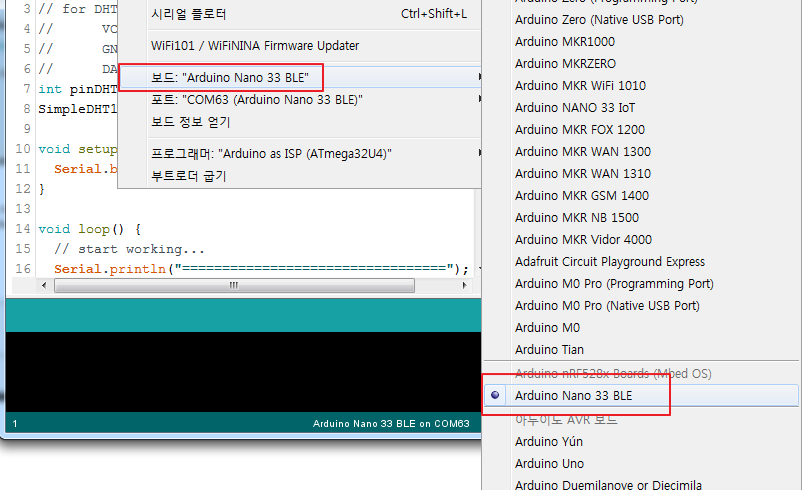Click the black console output area
This screenshot has width=802, height=490.
(243, 371)
